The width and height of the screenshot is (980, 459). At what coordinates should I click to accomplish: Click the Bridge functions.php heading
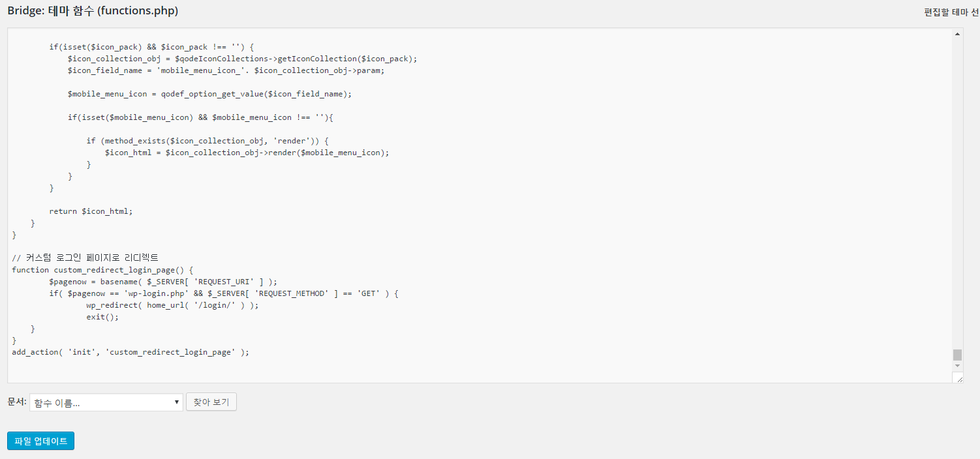[93, 11]
